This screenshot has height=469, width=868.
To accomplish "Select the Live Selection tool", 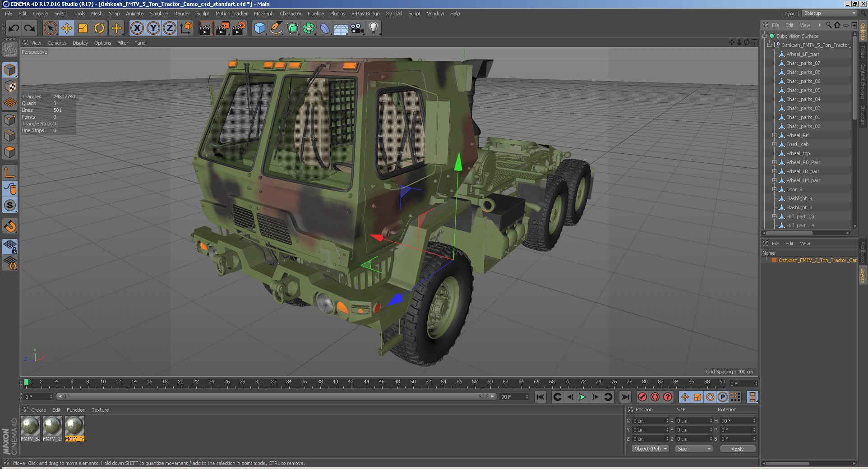I will point(51,28).
